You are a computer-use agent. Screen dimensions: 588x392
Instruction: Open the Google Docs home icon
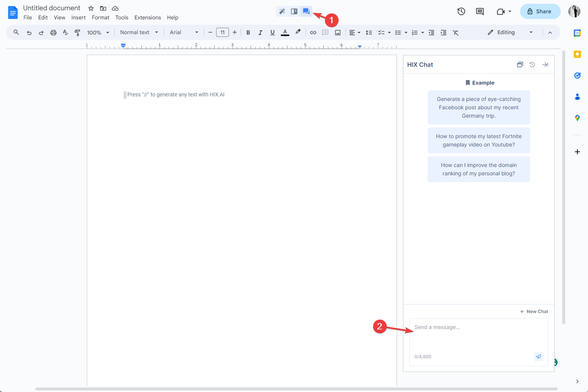[x=13, y=13]
